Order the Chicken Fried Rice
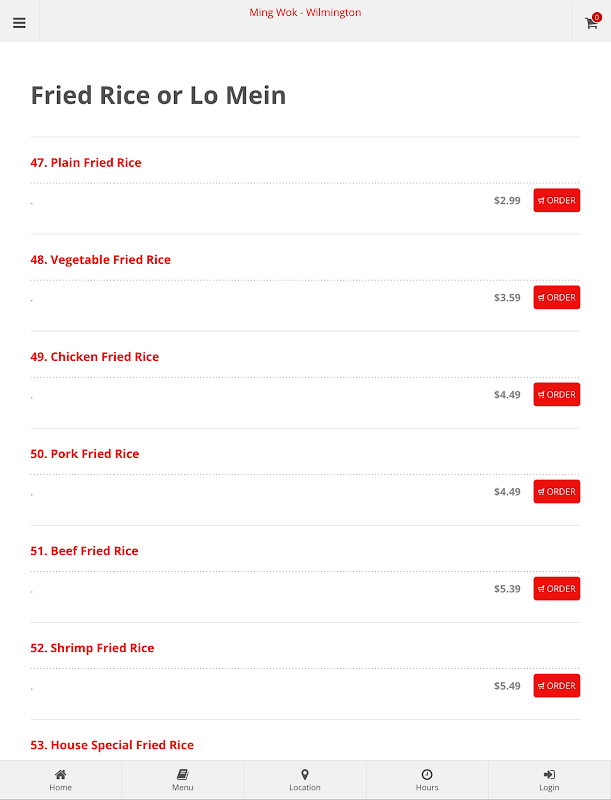This screenshot has height=800, width=611. 556,394
